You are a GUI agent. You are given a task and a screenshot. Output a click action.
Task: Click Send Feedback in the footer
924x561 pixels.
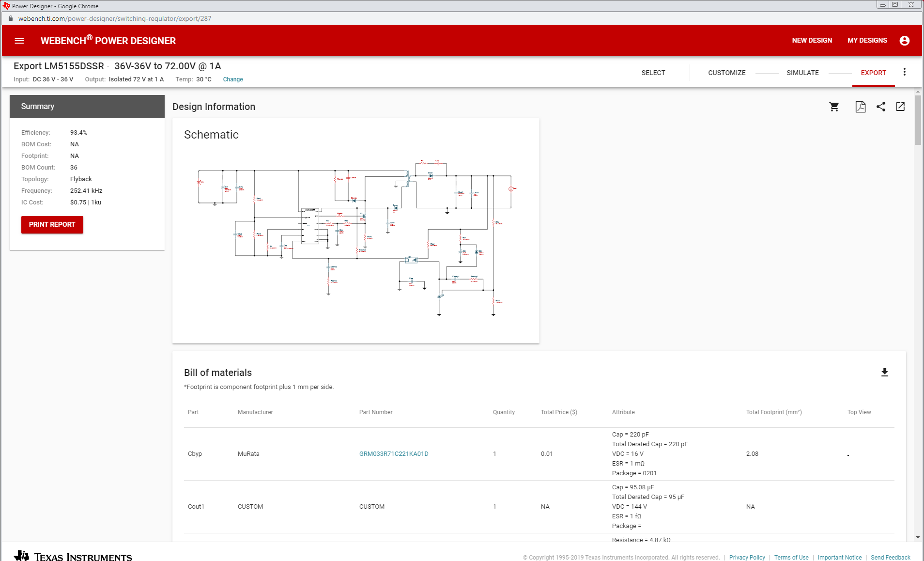pyautogui.click(x=890, y=557)
